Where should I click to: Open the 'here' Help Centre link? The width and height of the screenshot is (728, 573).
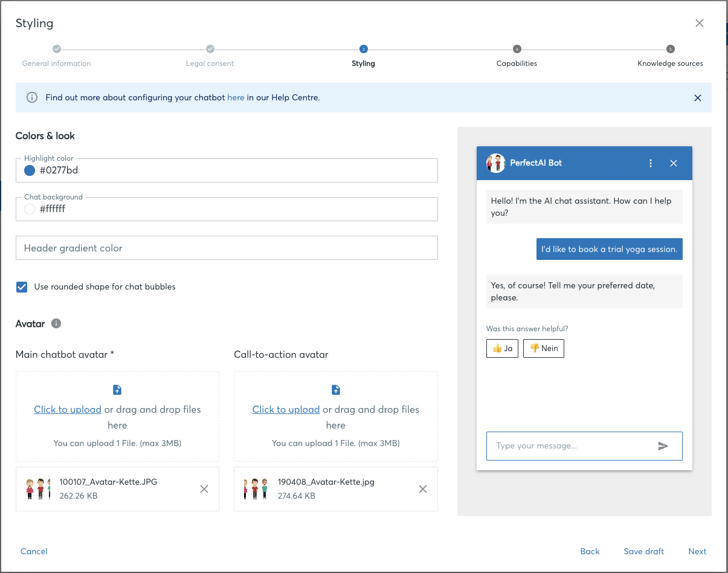coord(236,97)
